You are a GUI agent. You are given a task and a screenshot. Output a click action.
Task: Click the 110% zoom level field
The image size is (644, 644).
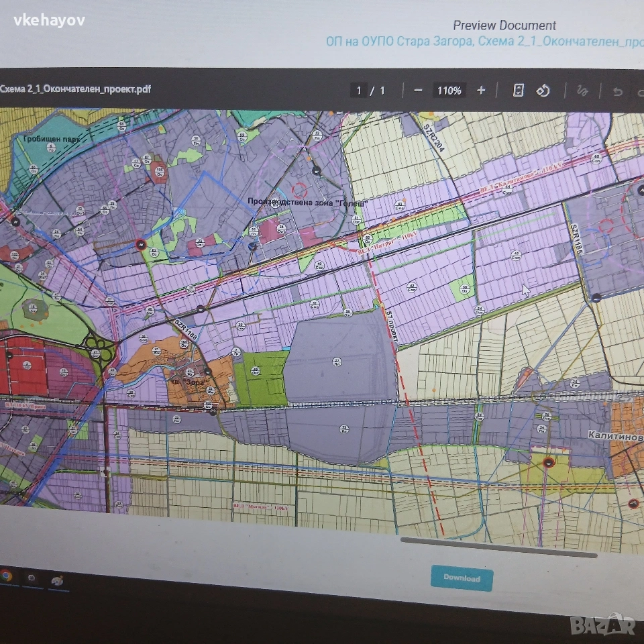click(449, 91)
